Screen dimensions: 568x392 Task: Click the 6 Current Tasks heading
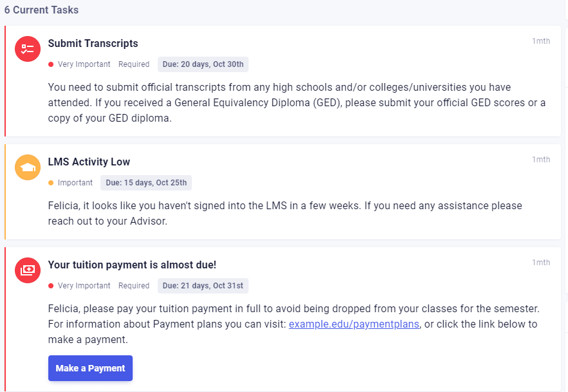(41, 10)
